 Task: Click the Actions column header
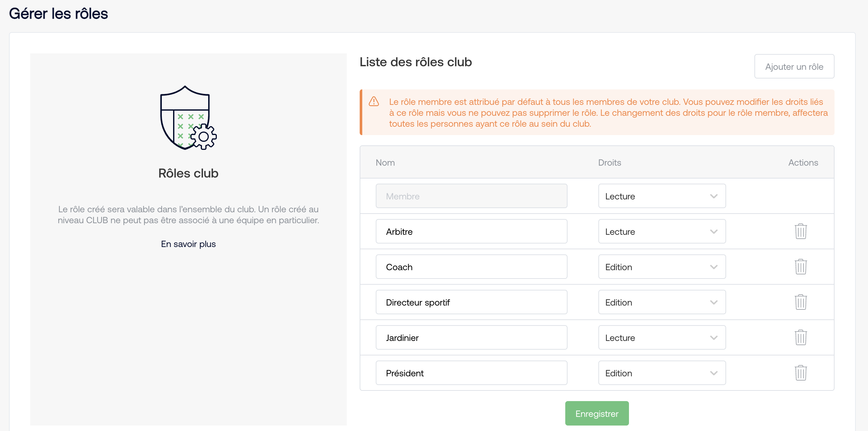803,162
